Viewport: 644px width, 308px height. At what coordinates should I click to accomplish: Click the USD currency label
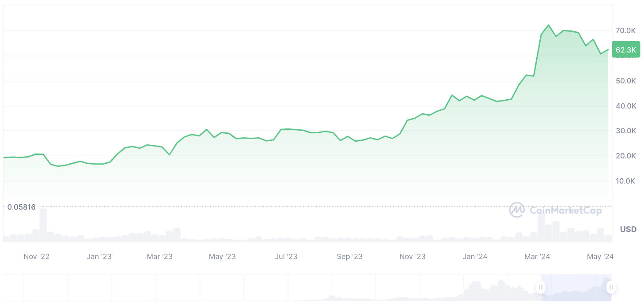628,229
